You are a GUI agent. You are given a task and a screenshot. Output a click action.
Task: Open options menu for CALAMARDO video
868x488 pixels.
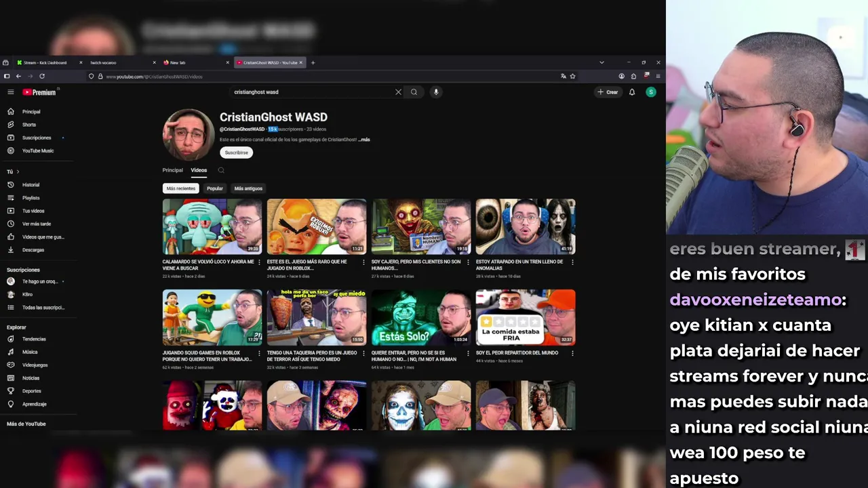(x=259, y=261)
